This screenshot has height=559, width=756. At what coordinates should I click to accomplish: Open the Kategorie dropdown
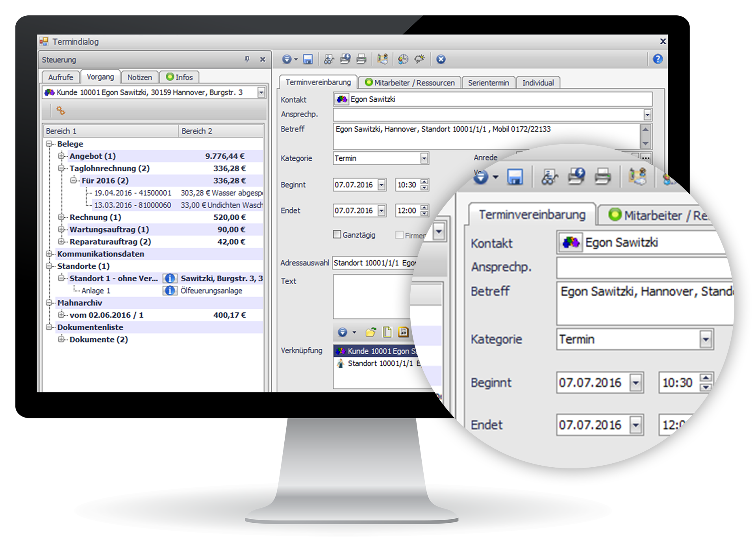[424, 158]
